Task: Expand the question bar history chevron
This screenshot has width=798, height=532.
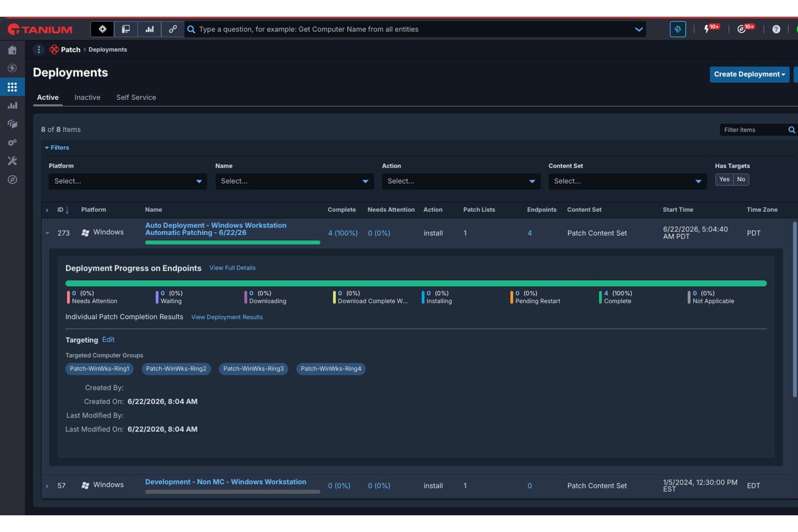Action: pyautogui.click(x=639, y=29)
